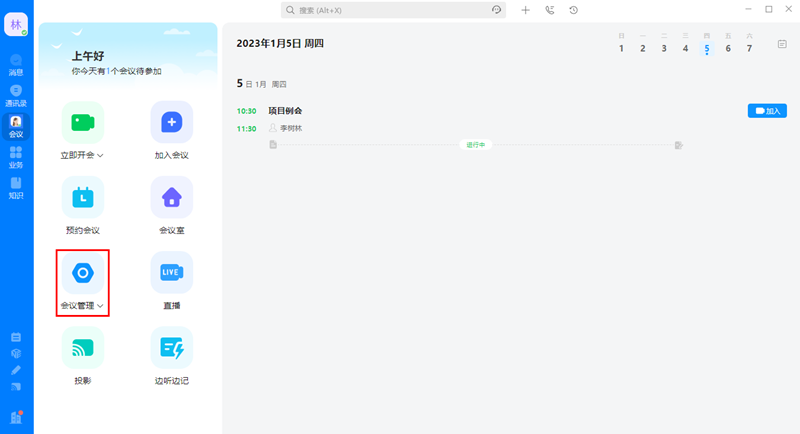Open 业务 business apps in the sidebar
This screenshot has height=434, width=800.
[16, 158]
